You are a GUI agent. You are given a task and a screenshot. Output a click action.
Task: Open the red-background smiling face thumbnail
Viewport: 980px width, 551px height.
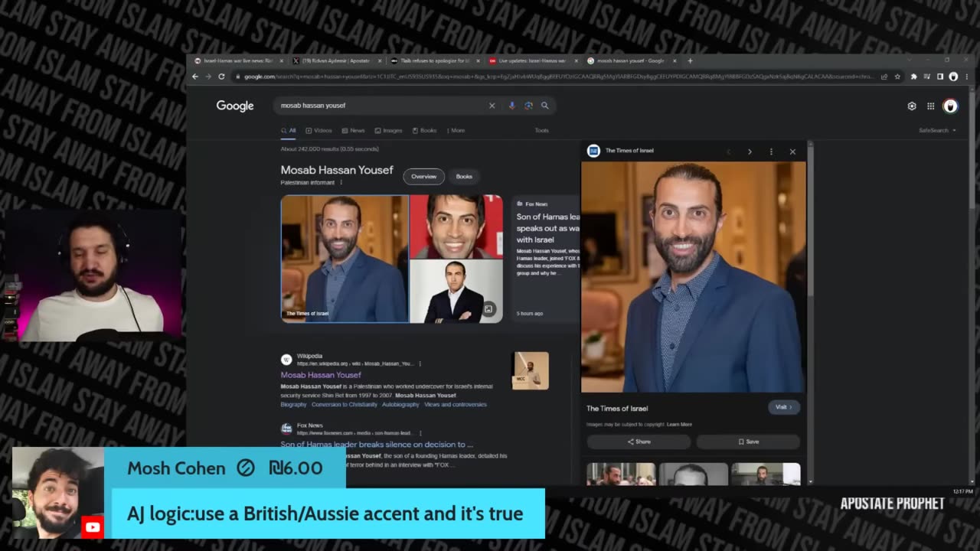coord(456,227)
